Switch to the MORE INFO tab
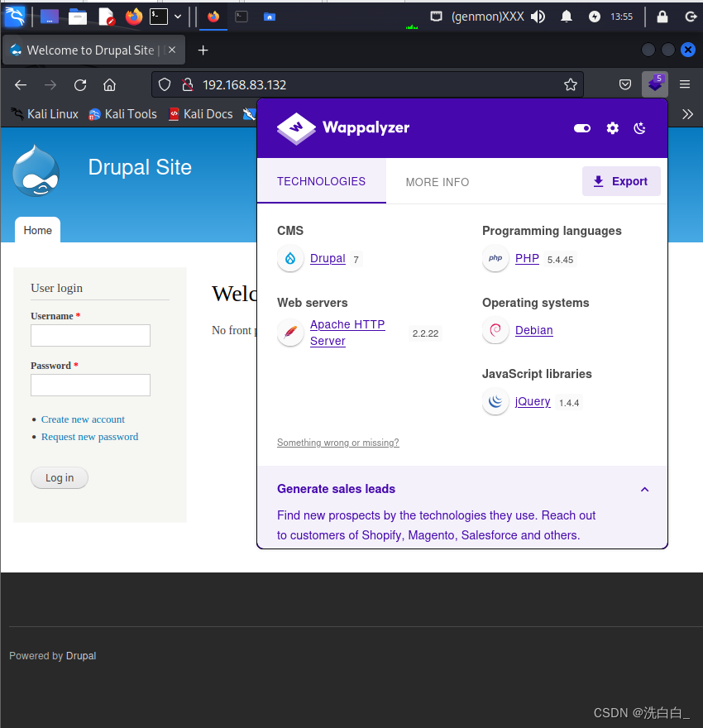The width and height of the screenshot is (703, 728). (438, 182)
